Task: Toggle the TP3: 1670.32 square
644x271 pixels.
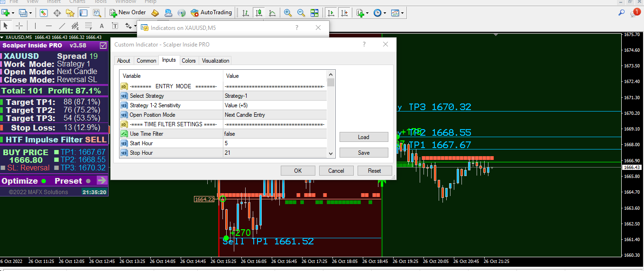Action: 56,168
